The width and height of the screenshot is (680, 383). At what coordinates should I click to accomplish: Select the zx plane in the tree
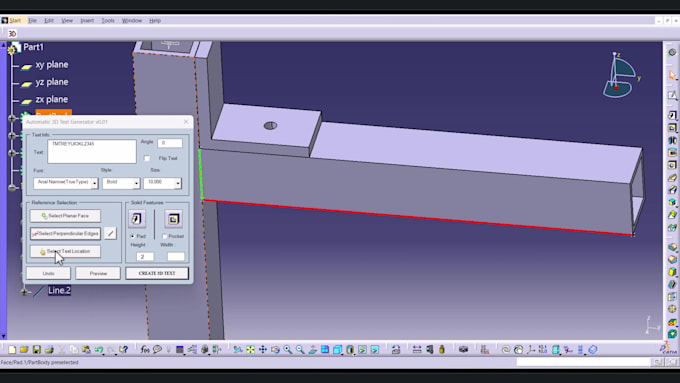(x=52, y=99)
